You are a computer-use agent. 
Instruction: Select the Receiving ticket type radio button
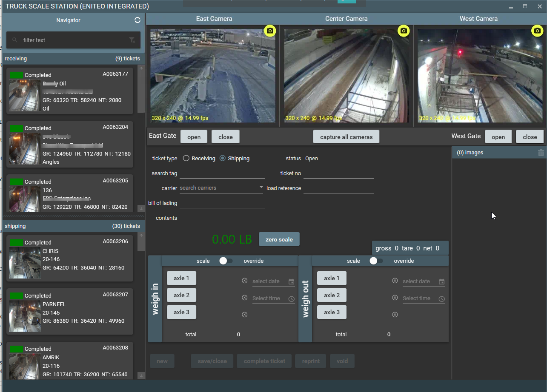coord(186,158)
